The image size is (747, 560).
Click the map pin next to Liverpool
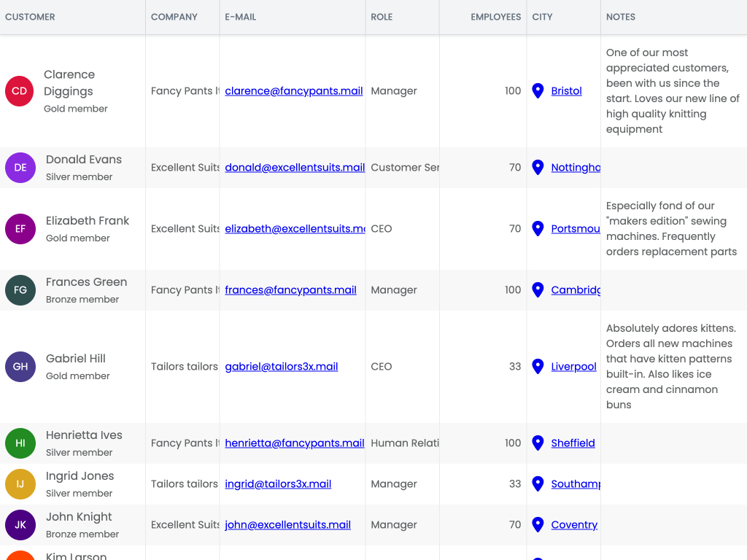coord(538,367)
